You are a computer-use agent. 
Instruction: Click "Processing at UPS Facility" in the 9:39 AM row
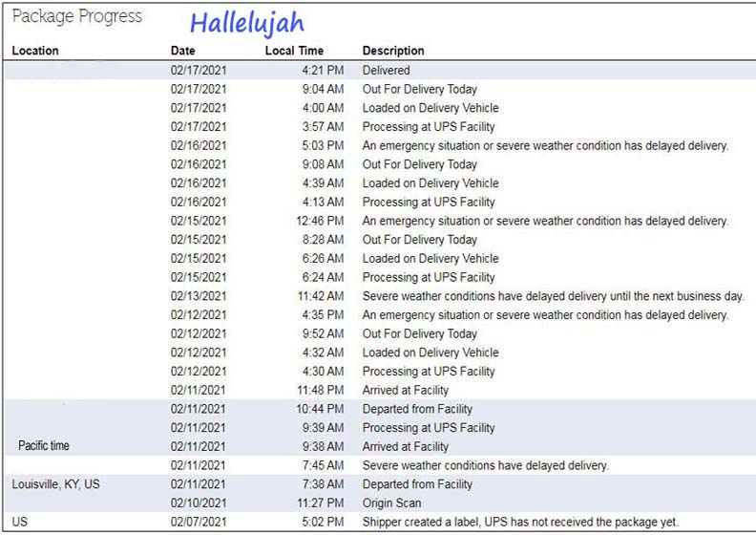point(429,428)
